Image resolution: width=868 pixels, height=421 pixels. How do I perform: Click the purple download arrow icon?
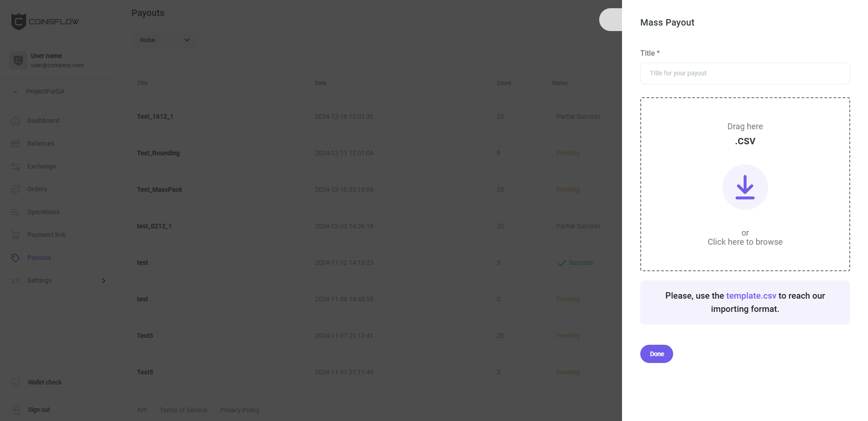coord(745,187)
